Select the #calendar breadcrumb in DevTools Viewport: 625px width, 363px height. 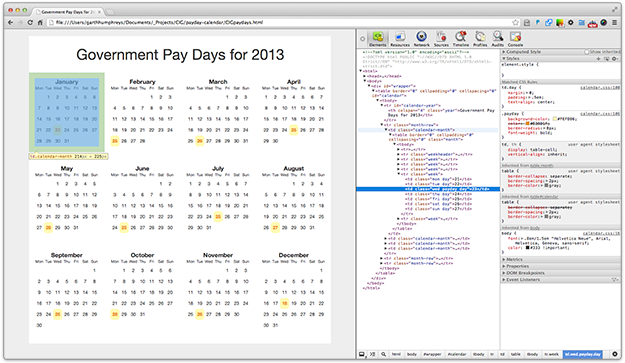[x=457, y=354]
